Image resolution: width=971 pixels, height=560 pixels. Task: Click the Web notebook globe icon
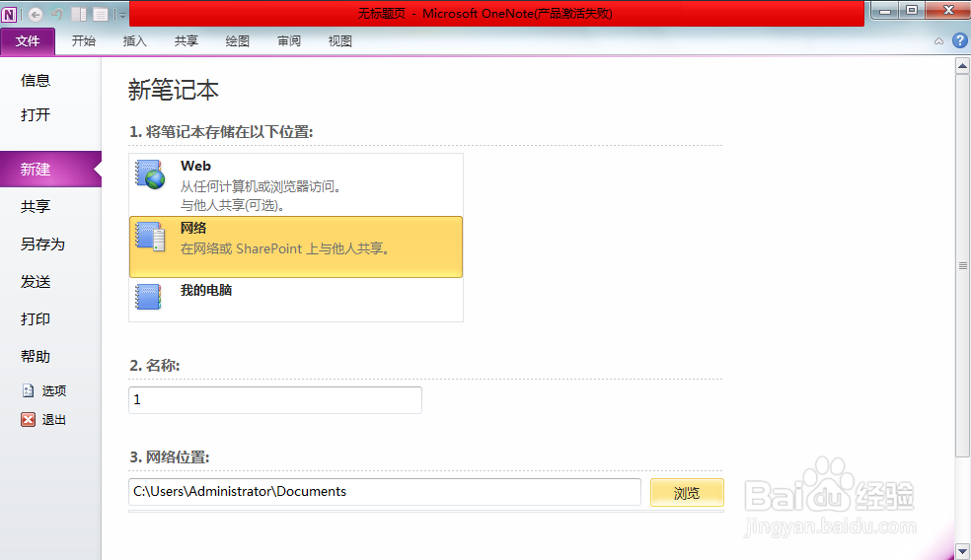tap(150, 174)
